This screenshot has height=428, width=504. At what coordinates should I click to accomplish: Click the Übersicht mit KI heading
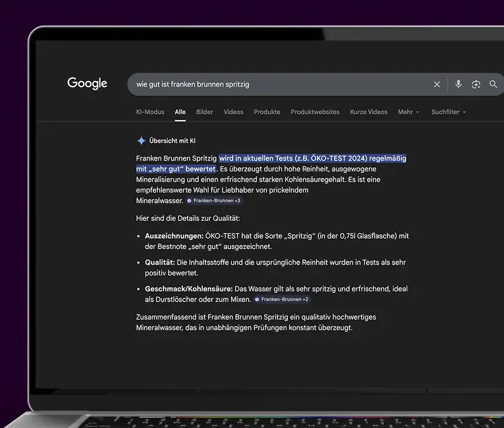(172, 141)
